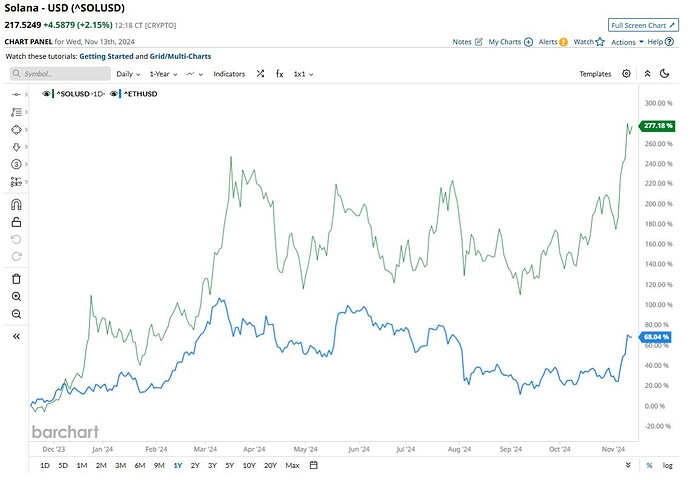
Task: Click the lock drawings icon
Action: point(16,222)
